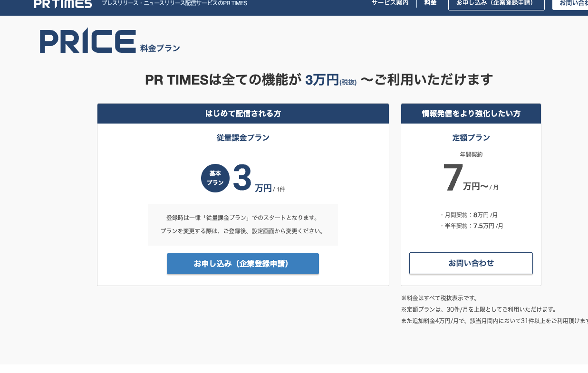Click the 従量課金プラン title

click(243, 138)
